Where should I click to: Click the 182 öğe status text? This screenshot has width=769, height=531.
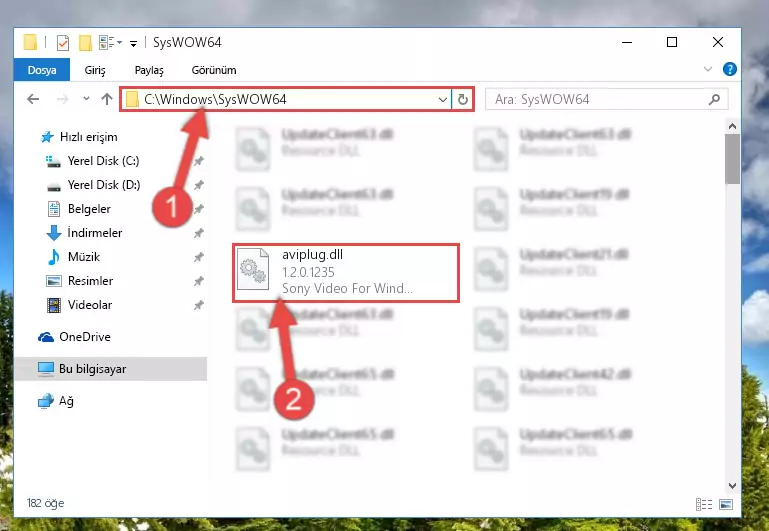tap(45, 503)
